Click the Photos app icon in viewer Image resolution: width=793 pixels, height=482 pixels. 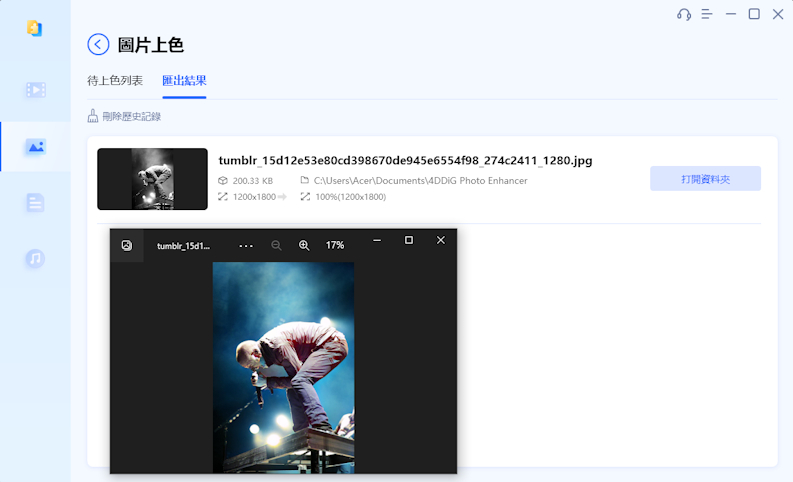click(126, 245)
